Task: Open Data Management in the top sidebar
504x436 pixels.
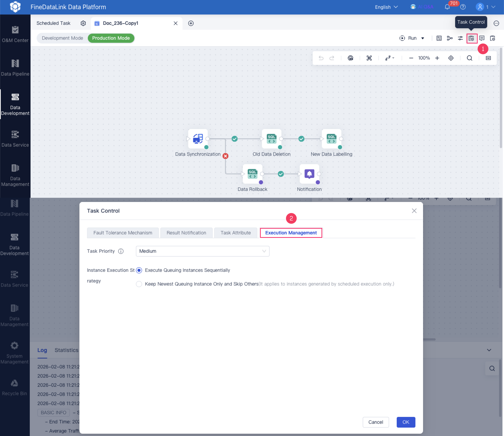Action: pyautogui.click(x=15, y=175)
